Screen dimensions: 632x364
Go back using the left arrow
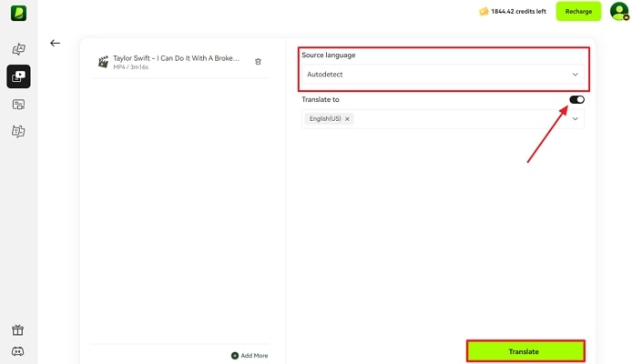56,43
